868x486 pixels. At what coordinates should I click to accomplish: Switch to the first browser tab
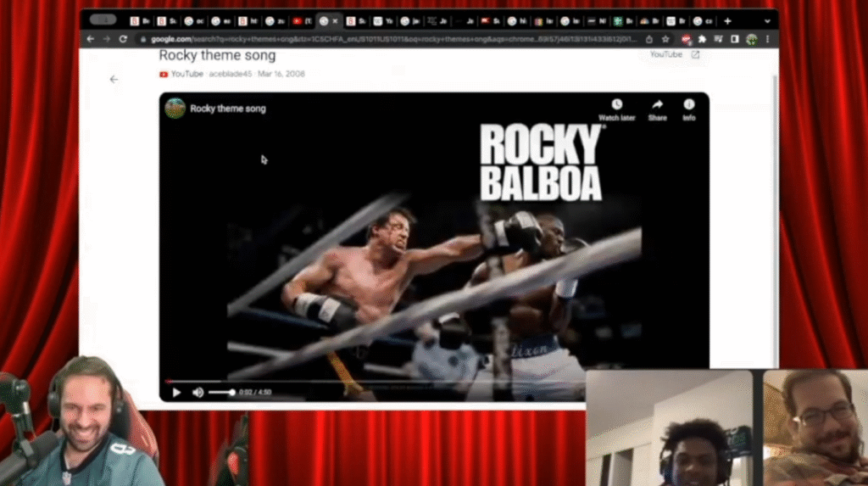click(140, 21)
